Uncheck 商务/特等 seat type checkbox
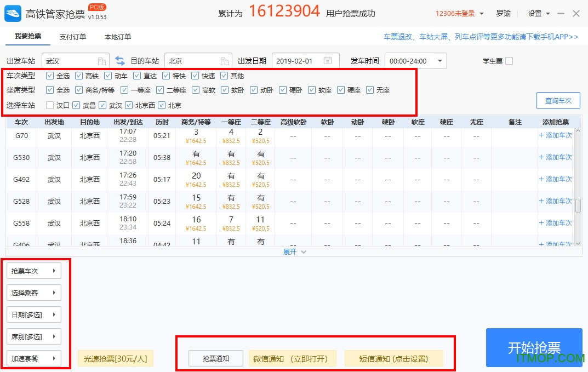 pos(79,90)
